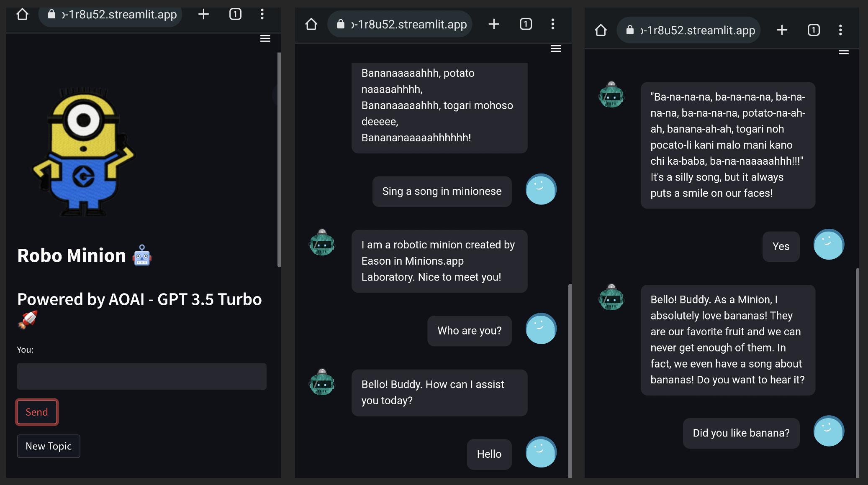Viewport: 868px width, 485px height.
Task: Open Streamlit hamburger menu in left window
Action: [x=265, y=38]
